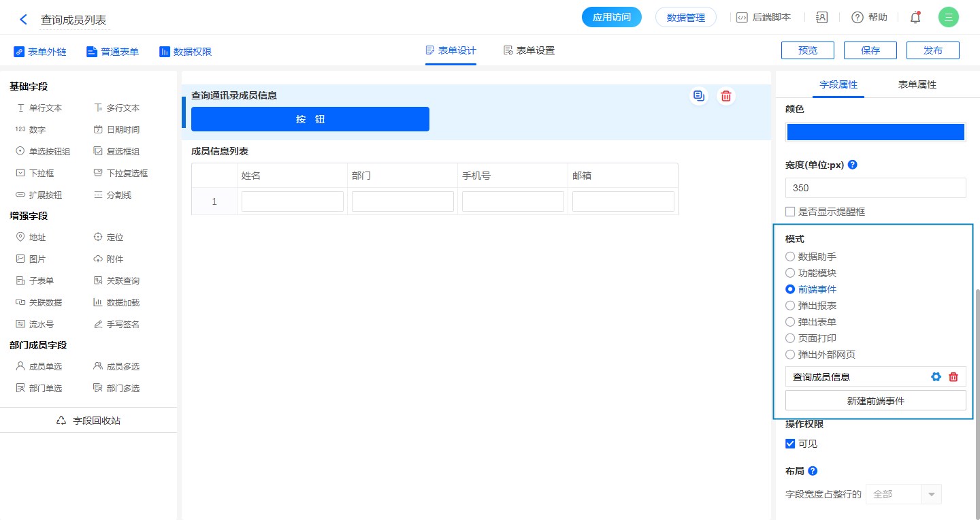Delete the selected button field via trash icon
Image resolution: width=980 pixels, height=520 pixels.
pyautogui.click(x=726, y=96)
